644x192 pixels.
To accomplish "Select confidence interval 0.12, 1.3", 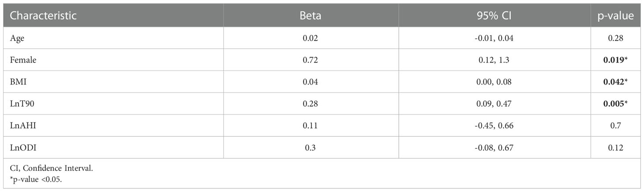I will [495, 60].
